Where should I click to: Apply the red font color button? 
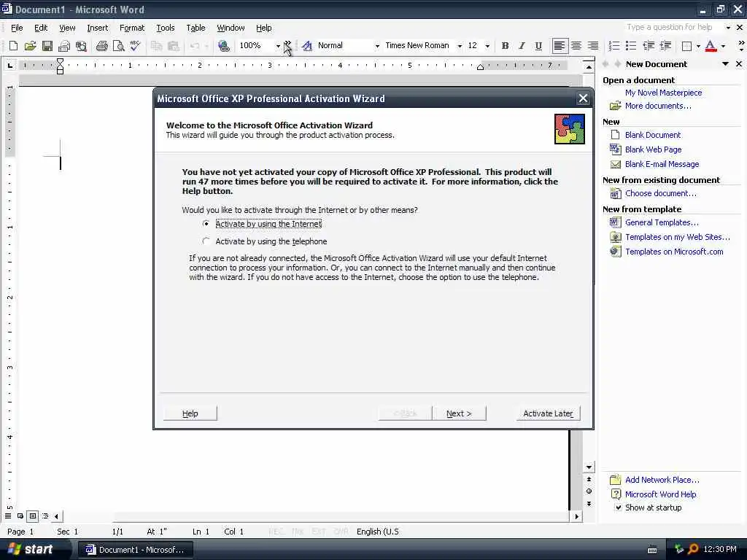(711, 46)
